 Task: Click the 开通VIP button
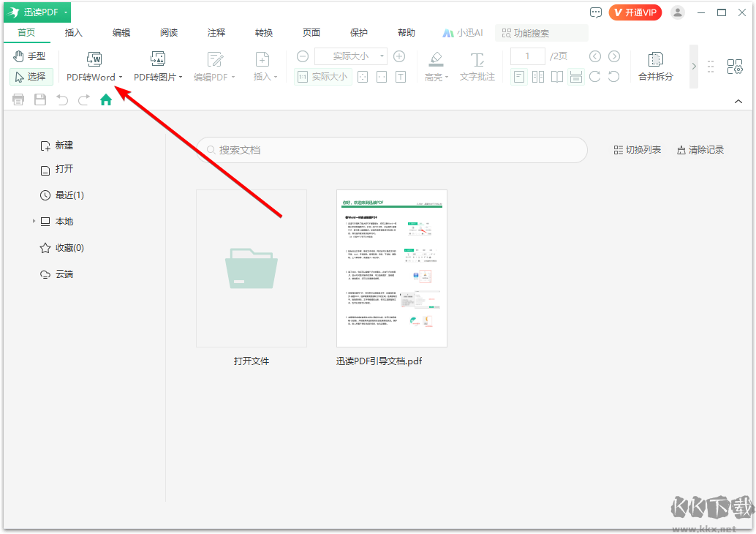click(x=635, y=12)
